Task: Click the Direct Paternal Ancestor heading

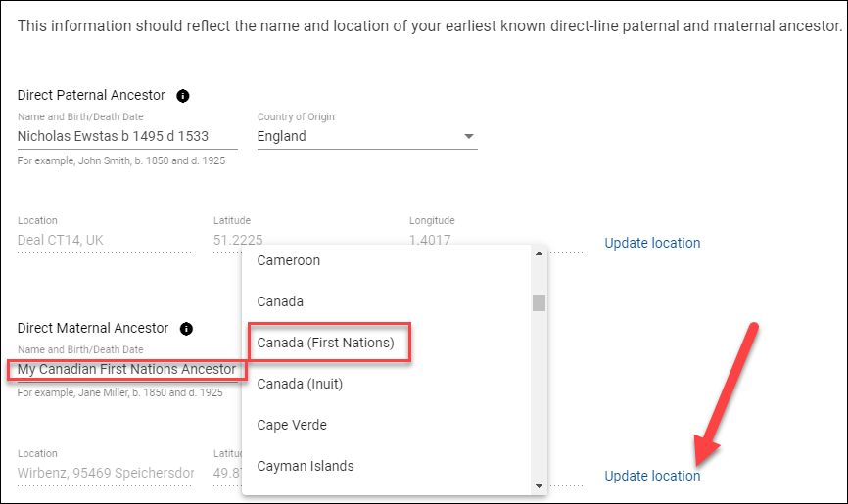Action: [91, 95]
